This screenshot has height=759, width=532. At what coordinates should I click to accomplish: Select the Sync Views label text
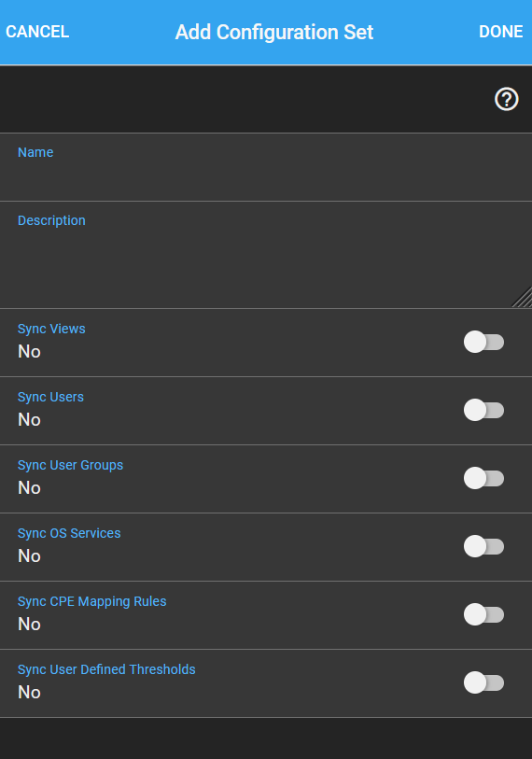51,330
